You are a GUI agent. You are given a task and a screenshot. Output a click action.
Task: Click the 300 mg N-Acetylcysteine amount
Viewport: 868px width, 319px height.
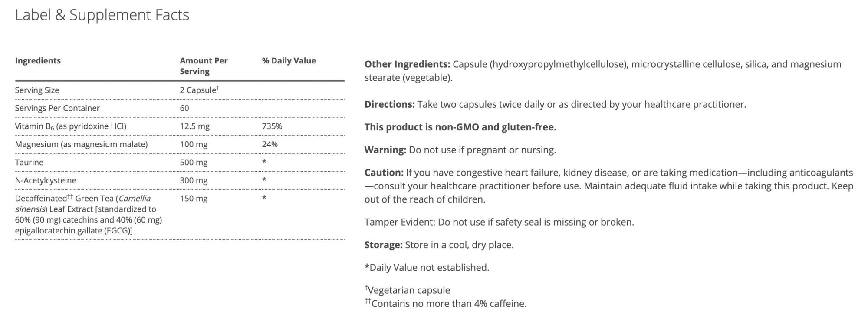(x=194, y=180)
